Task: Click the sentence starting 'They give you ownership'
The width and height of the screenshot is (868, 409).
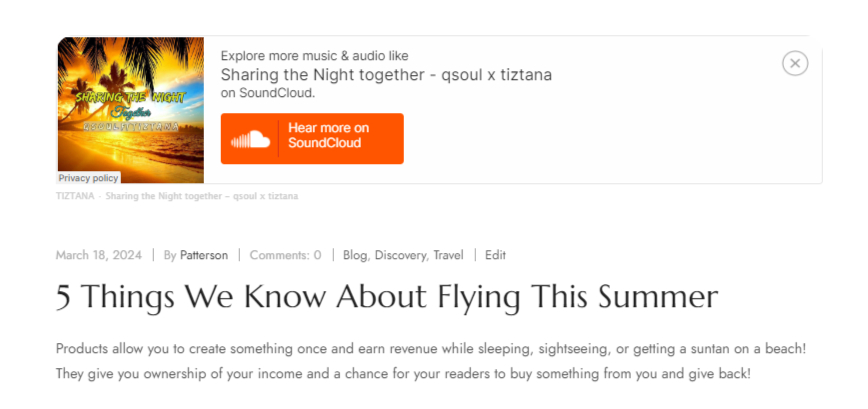Action: pyautogui.click(x=402, y=373)
